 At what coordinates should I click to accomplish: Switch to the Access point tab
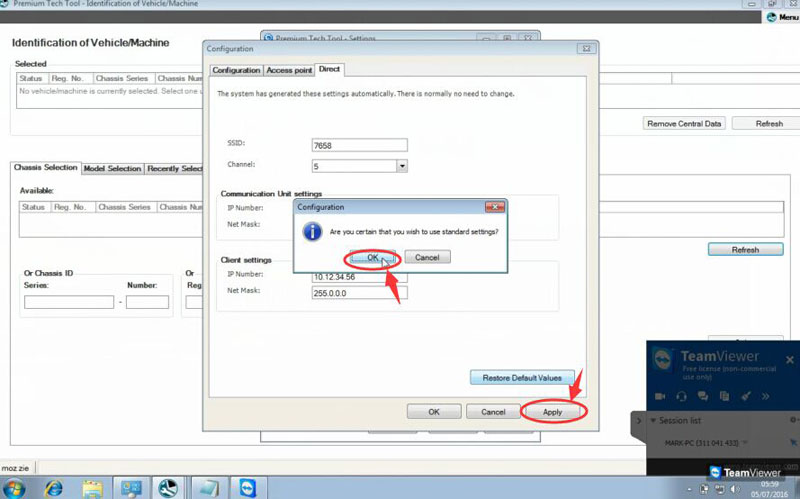point(289,70)
